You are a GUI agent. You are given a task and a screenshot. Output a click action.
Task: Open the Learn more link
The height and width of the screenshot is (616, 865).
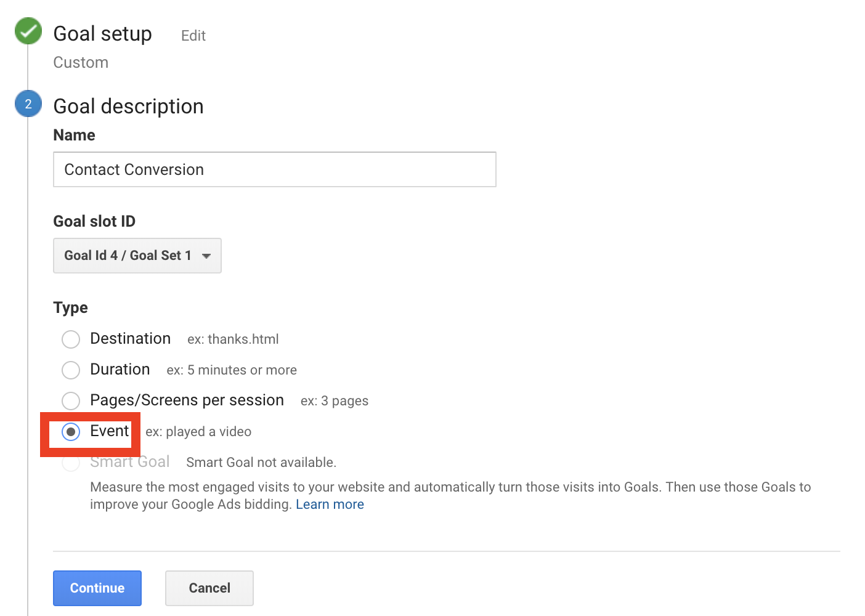click(330, 505)
